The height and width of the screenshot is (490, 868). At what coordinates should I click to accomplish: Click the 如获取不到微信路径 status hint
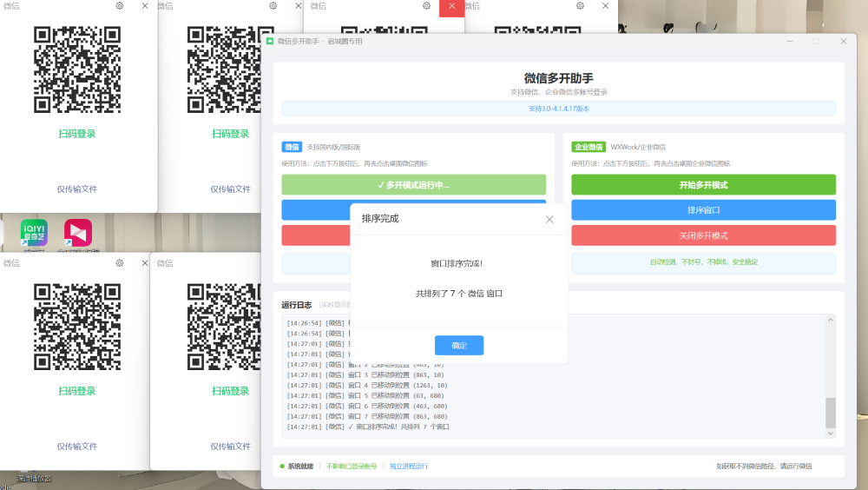click(764, 467)
